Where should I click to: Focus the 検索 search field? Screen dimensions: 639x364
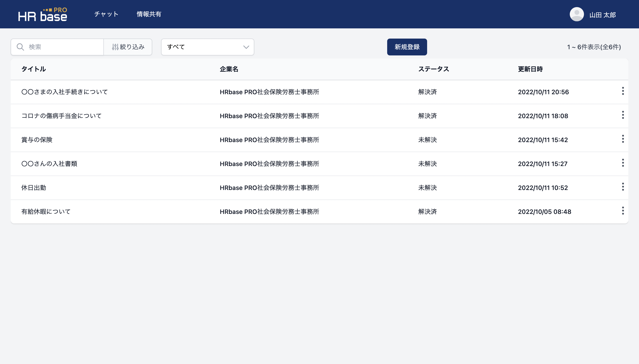click(x=57, y=47)
